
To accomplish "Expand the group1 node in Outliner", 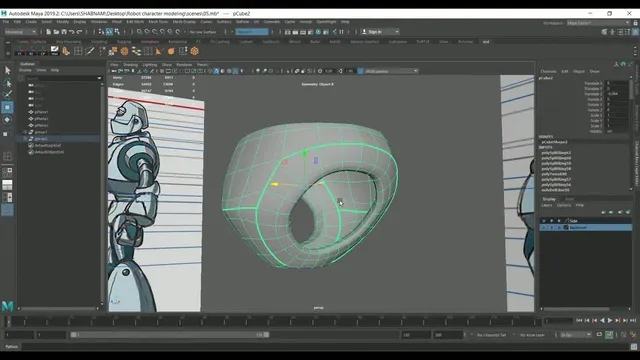I will coord(25,132).
